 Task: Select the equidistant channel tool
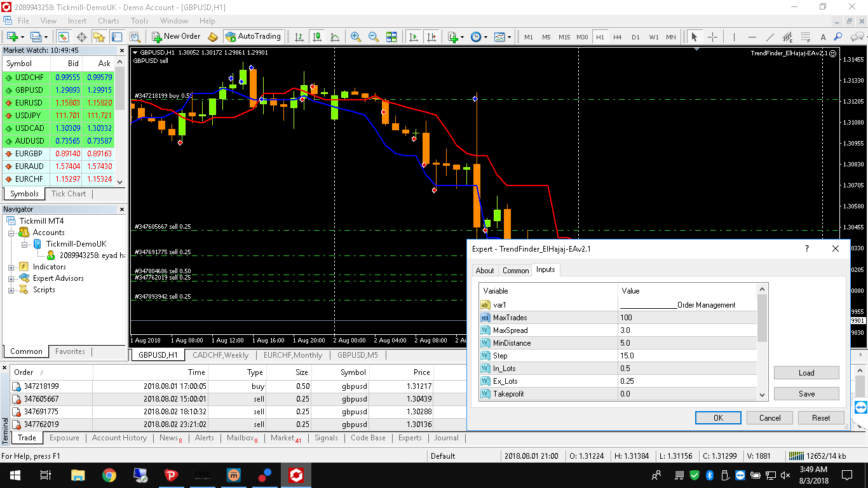point(788,37)
